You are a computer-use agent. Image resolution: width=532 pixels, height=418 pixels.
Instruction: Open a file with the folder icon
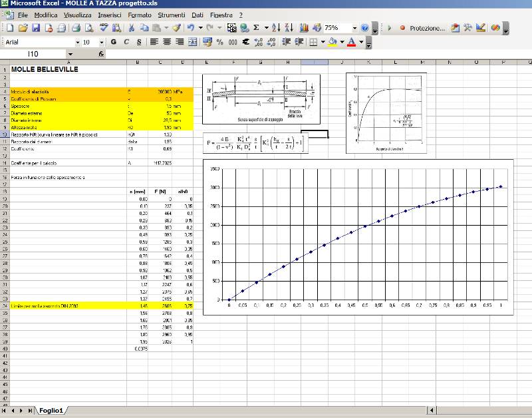click(23, 28)
